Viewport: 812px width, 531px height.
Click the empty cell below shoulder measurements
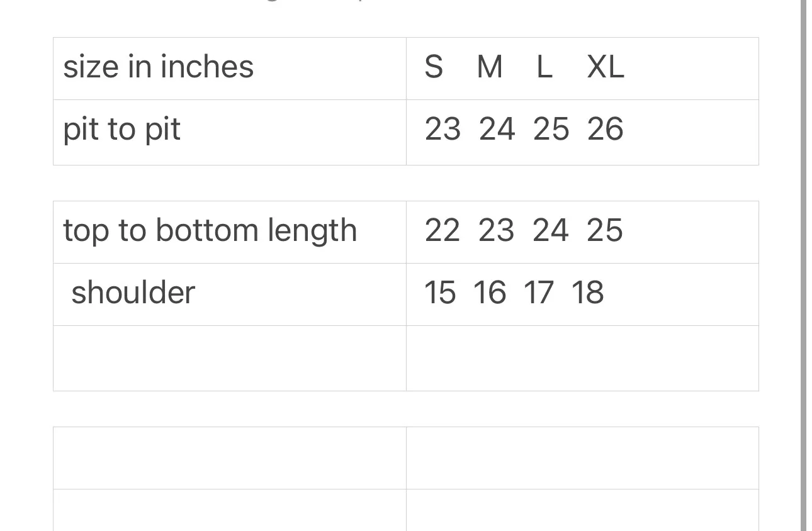[582, 358]
